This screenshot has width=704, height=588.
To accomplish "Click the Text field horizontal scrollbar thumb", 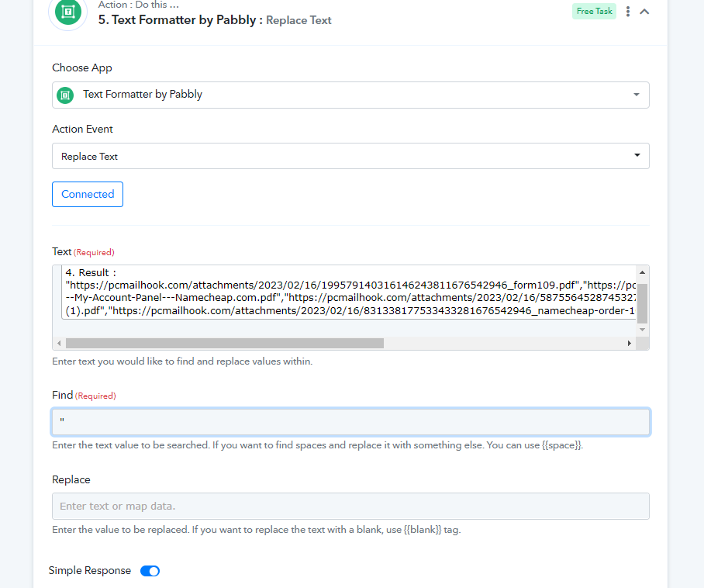I will coord(225,343).
